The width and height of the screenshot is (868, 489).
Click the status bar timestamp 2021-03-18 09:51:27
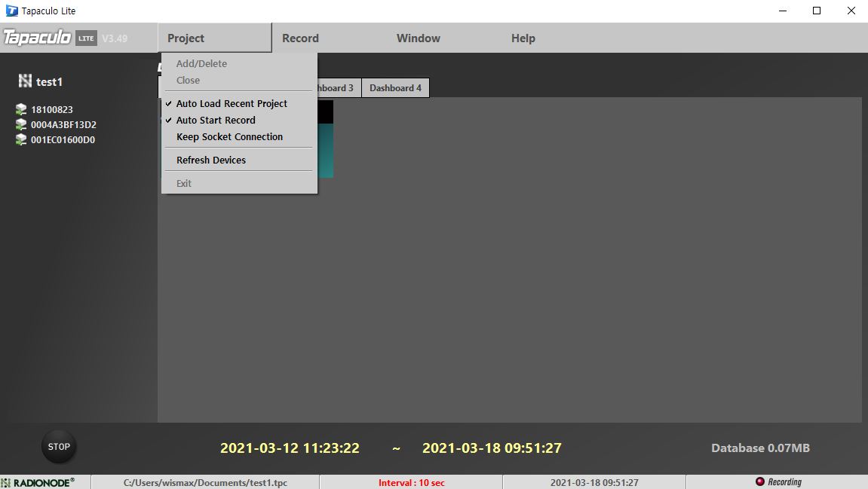[x=594, y=482]
